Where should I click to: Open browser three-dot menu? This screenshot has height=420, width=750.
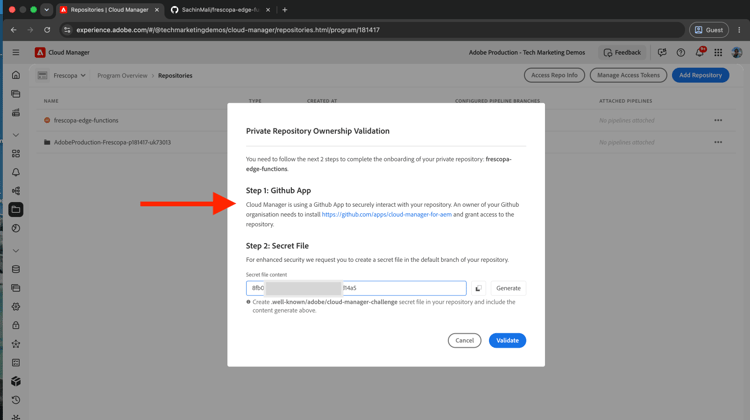coord(739,30)
